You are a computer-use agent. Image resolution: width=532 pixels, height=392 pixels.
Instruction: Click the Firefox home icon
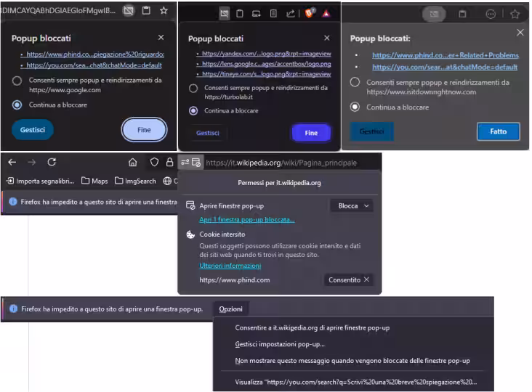click(x=133, y=163)
